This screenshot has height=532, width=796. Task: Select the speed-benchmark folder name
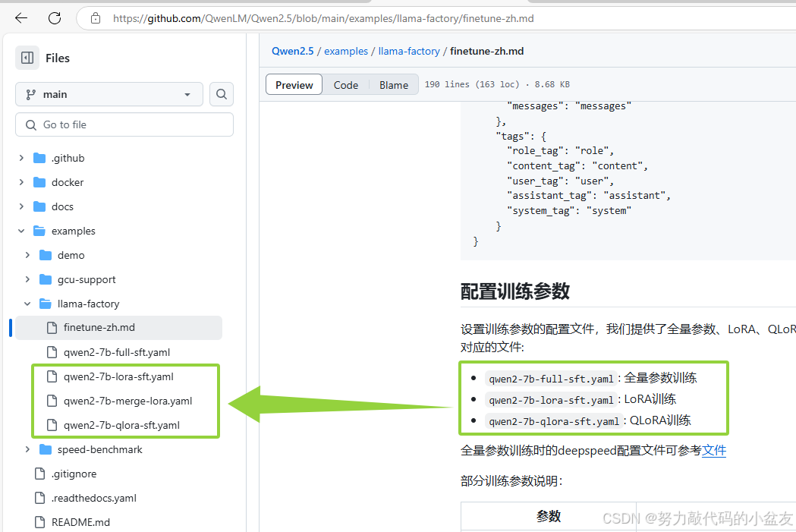(x=99, y=449)
